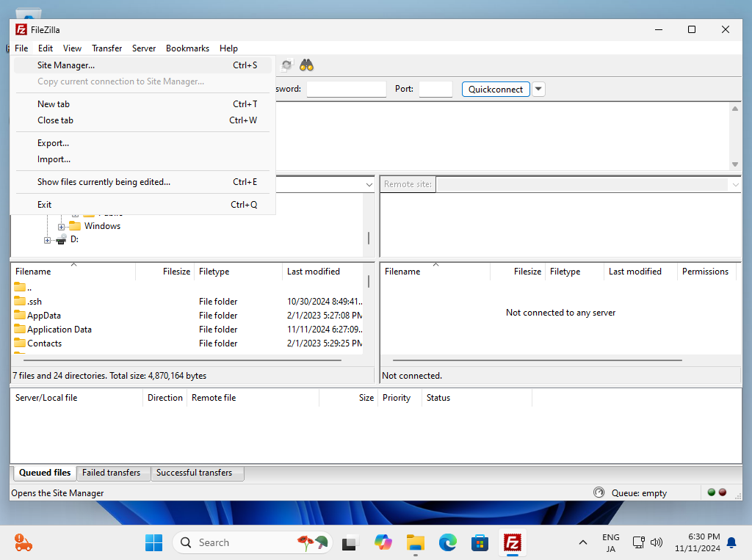Select the parent directory '..' row

[187, 288]
